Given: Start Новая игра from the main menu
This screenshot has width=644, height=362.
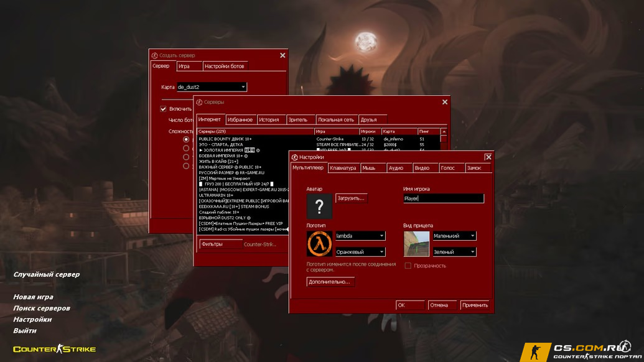Looking at the screenshot, I should point(33,297).
